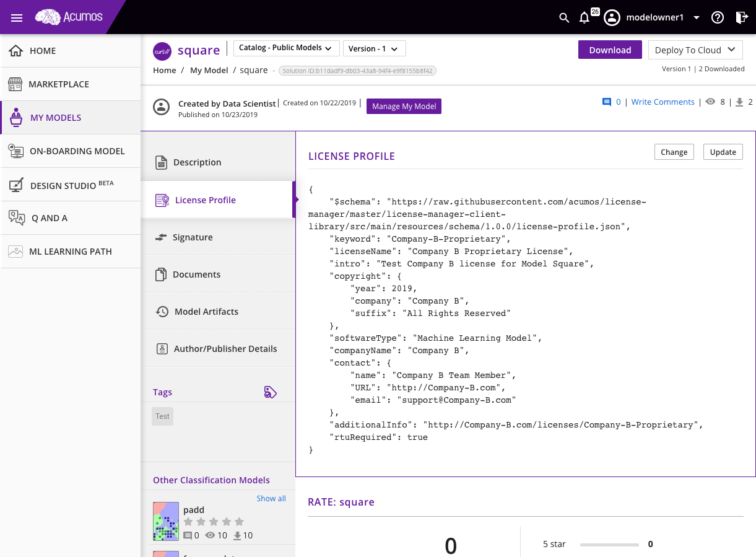The image size is (756, 557).
Task: Click the Write Comments link
Action: coord(663,102)
